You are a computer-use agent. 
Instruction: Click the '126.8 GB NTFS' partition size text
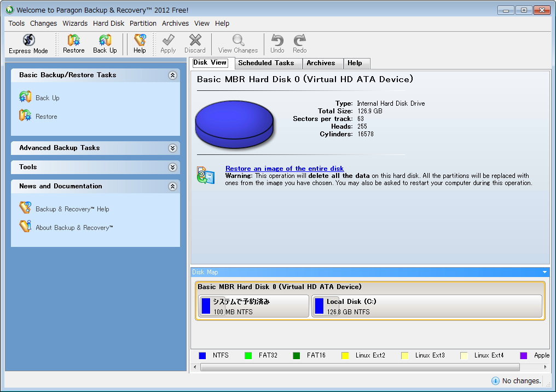(x=348, y=312)
